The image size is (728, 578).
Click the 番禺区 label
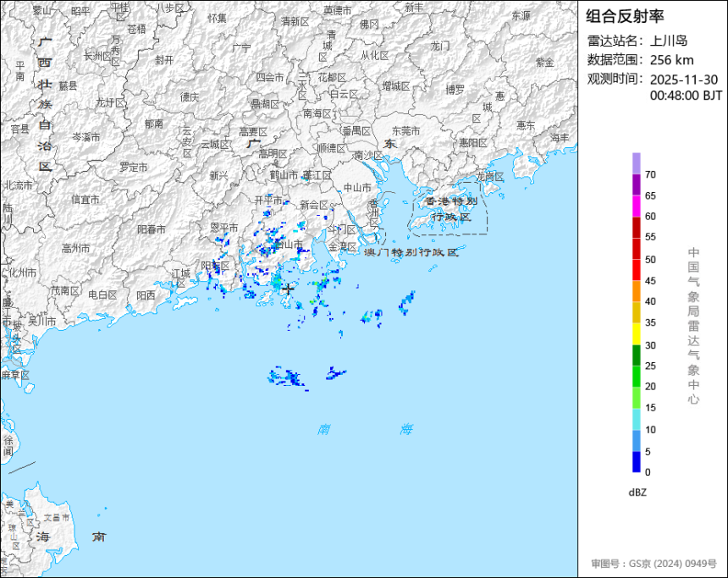[356, 131]
